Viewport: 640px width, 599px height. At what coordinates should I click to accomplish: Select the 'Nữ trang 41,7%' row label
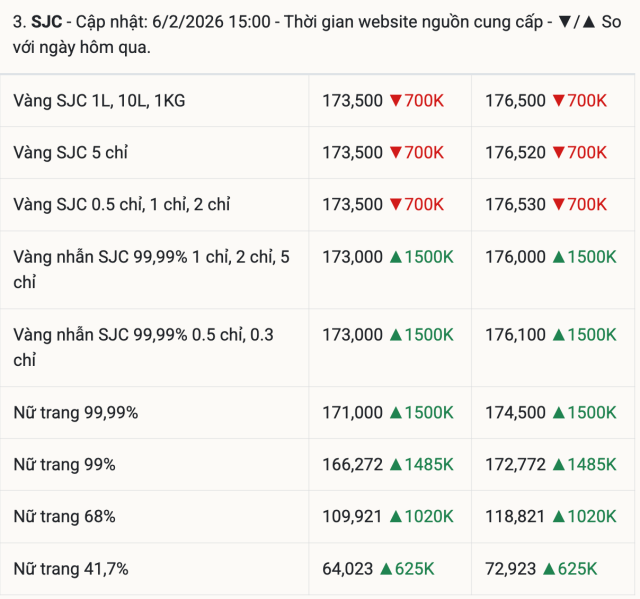70,569
